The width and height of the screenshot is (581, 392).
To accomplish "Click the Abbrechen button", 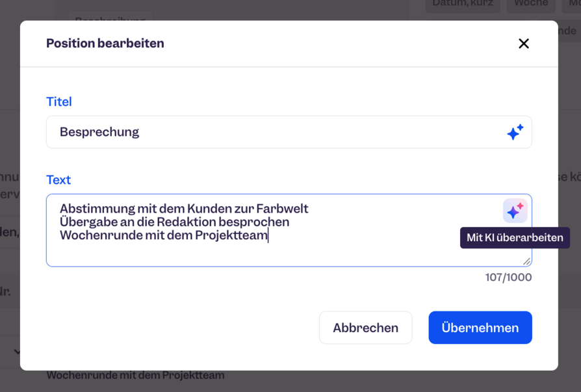I will [x=365, y=328].
